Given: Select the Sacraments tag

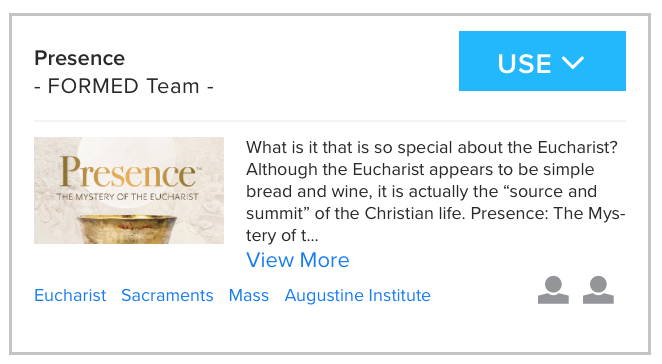Looking at the screenshot, I should pos(167,295).
